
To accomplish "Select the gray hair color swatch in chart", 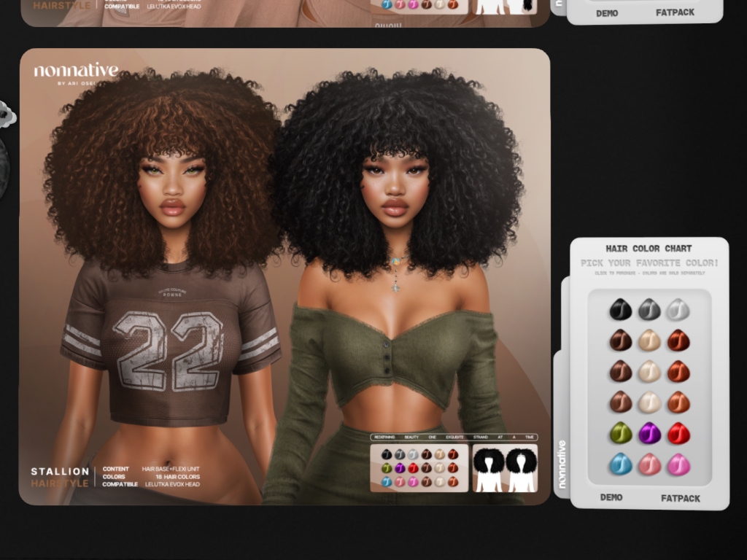I will (649, 310).
